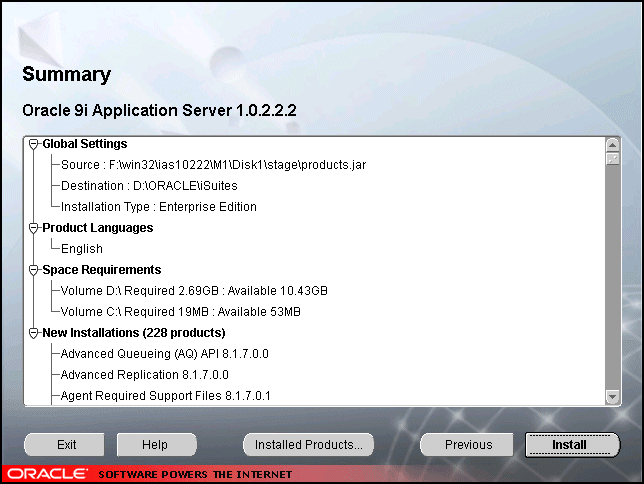Viewport: 644px width, 484px height.
Task: Click the Exit button
Action: click(x=64, y=445)
